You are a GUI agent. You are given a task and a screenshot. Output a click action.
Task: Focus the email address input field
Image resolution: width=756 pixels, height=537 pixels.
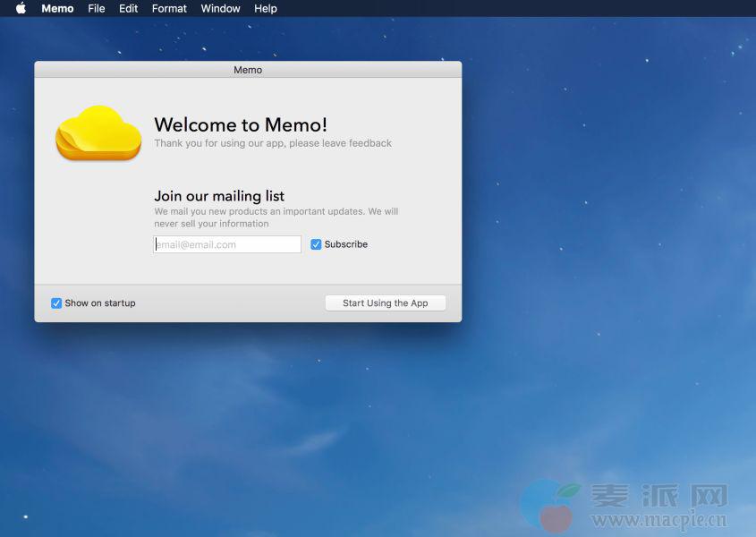point(227,244)
